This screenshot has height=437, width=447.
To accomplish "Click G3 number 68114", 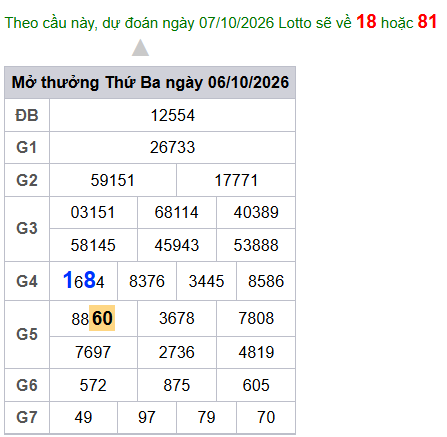I will point(177,212).
